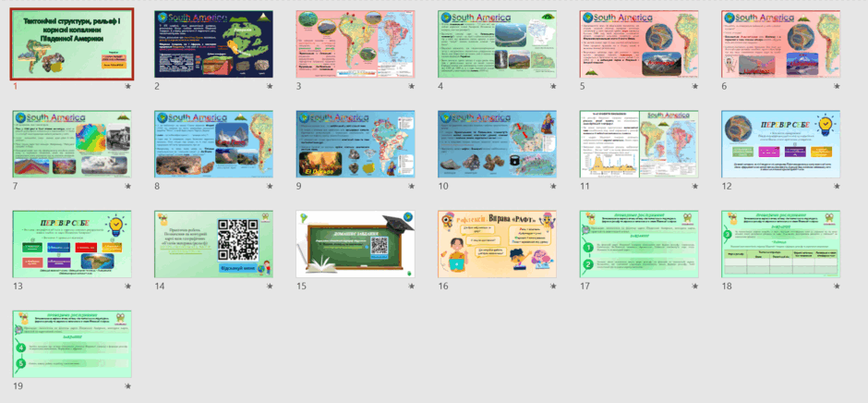
Task: Select slide 8 thumbnail
Action: point(213,144)
